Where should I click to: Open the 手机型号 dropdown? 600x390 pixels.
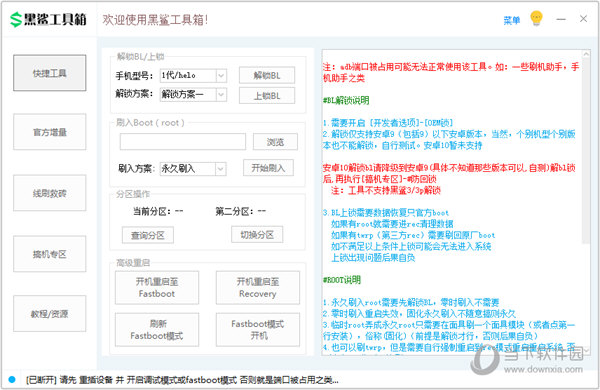[x=193, y=75]
